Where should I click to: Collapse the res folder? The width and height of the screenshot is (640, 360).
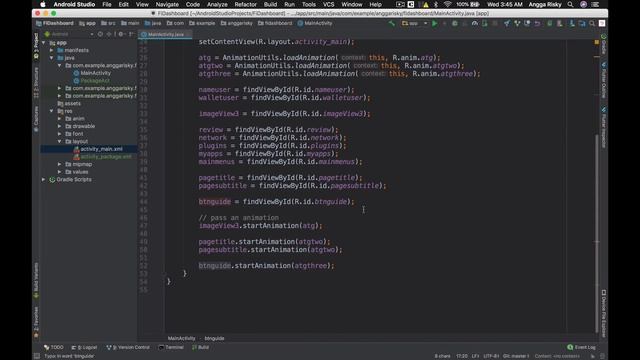(x=51, y=111)
